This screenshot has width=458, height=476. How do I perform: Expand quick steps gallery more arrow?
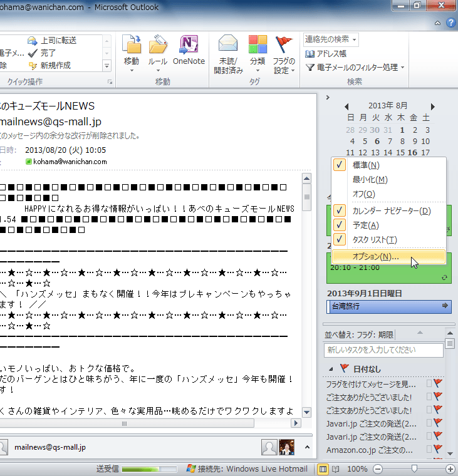pyautogui.click(x=107, y=66)
